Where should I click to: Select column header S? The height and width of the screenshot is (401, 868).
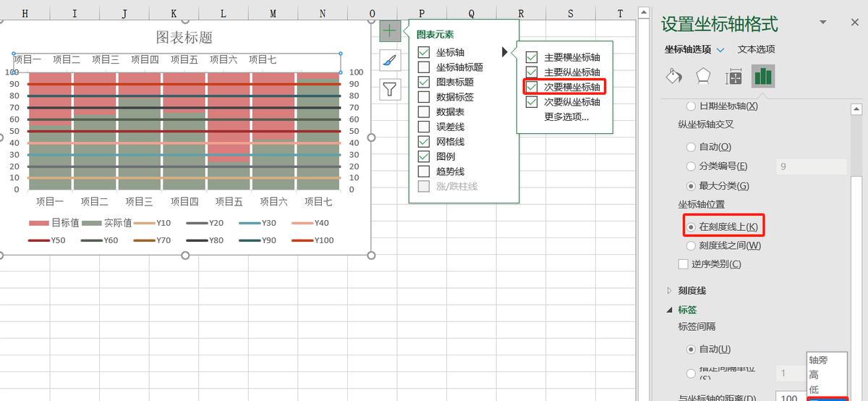tap(570, 13)
